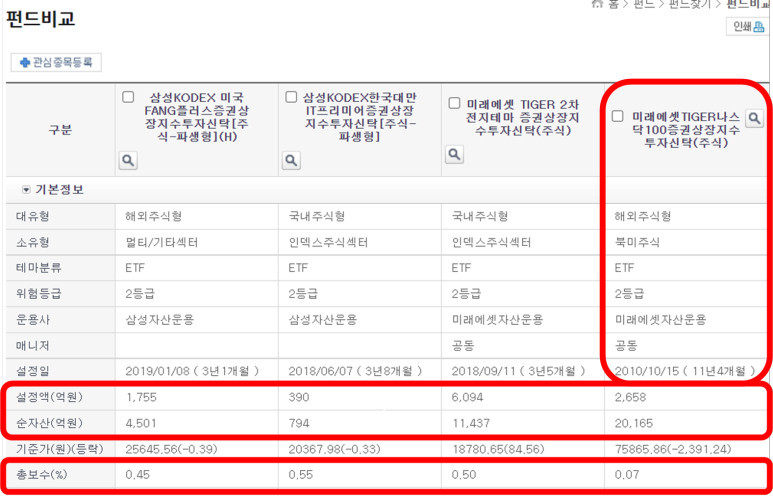
Task: Click the 관심종목등록 button
Action: 56,62
